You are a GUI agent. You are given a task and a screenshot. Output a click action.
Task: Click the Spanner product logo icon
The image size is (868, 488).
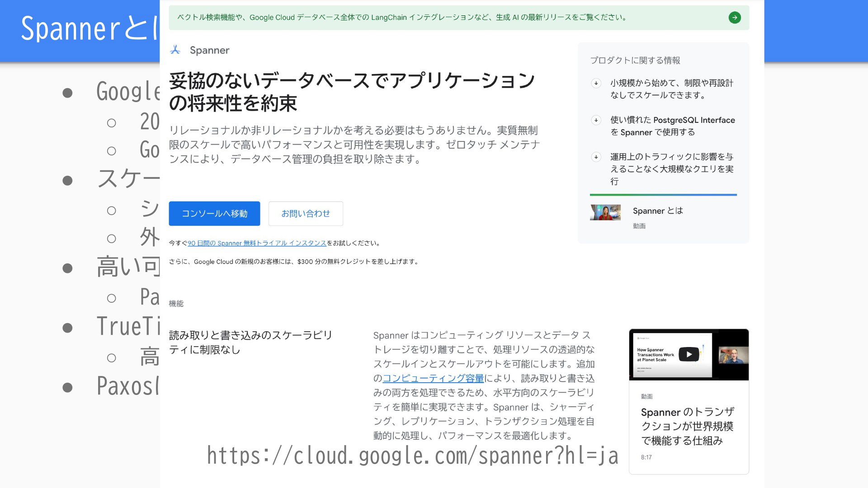coord(175,50)
